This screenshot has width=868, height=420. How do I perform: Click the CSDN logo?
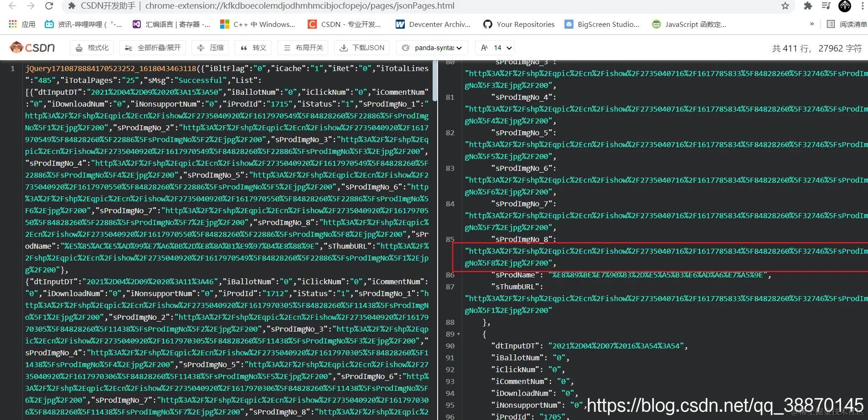(x=32, y=47)
